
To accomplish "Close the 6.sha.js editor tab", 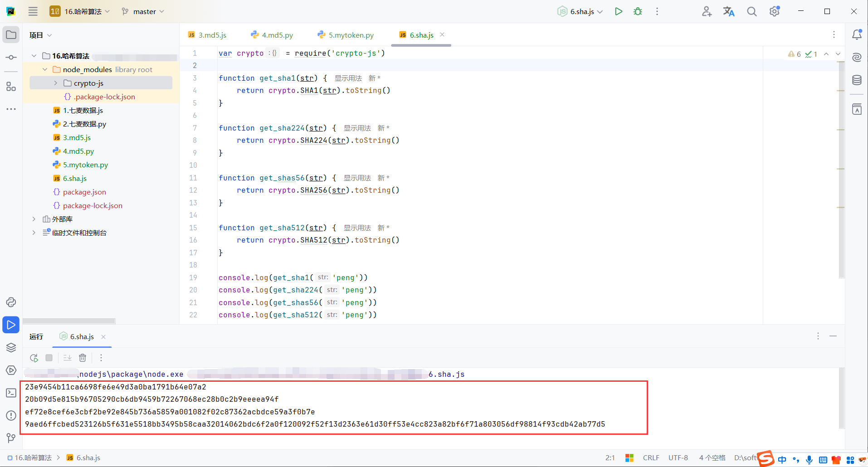I will tap(442, 34).
